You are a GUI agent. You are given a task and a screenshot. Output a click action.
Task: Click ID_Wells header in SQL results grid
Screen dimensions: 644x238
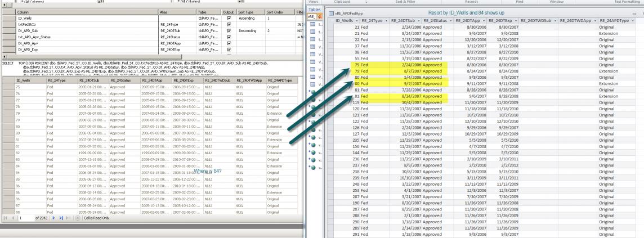tap(30, 80)
